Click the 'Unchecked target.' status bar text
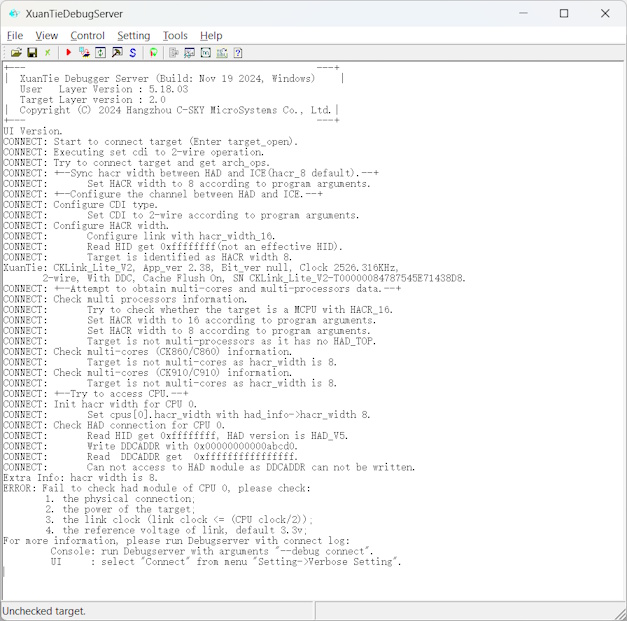This screenshot has width=627, height=621. [x=44, y=610]
